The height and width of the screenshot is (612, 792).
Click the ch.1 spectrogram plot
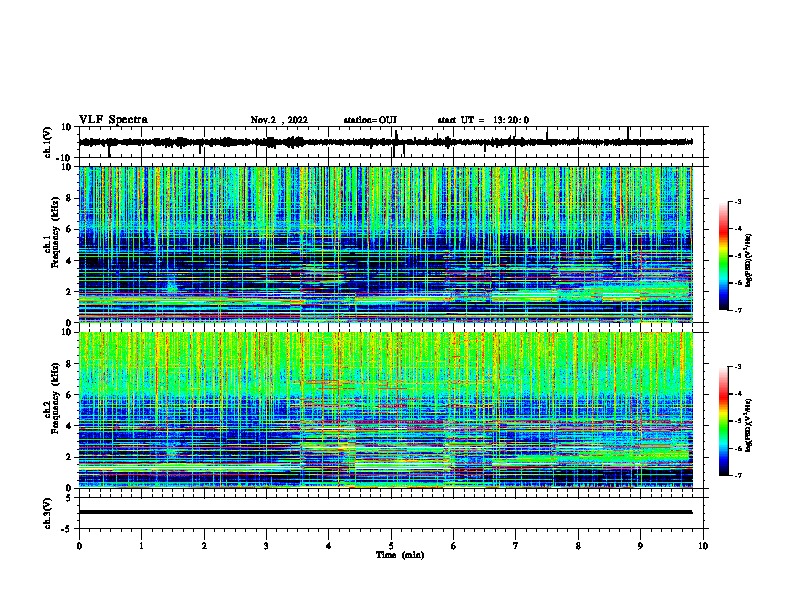[x=386, y=244]
